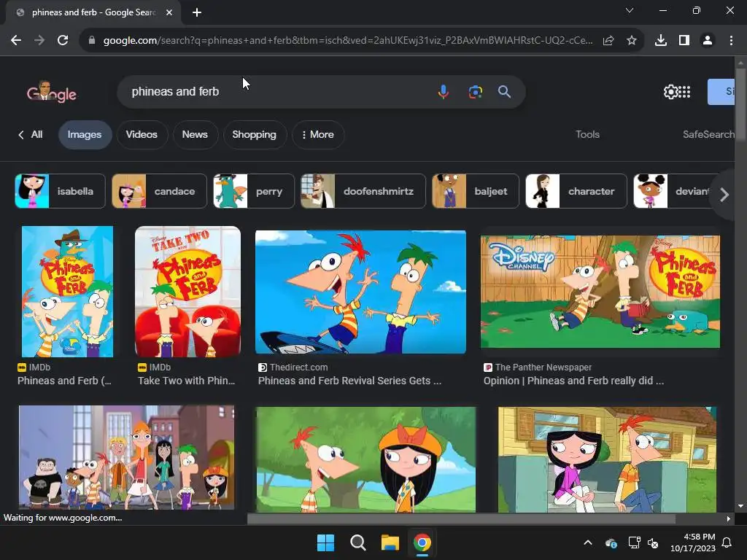Click the magnifier search button
The width and height of the screenshot is (747, 560).
(505, 91)
